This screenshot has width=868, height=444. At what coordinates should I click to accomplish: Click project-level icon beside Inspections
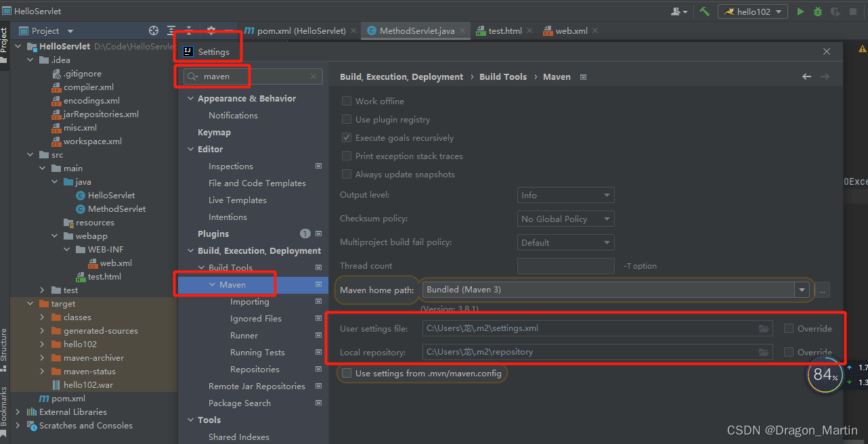[x=318, y=166]
